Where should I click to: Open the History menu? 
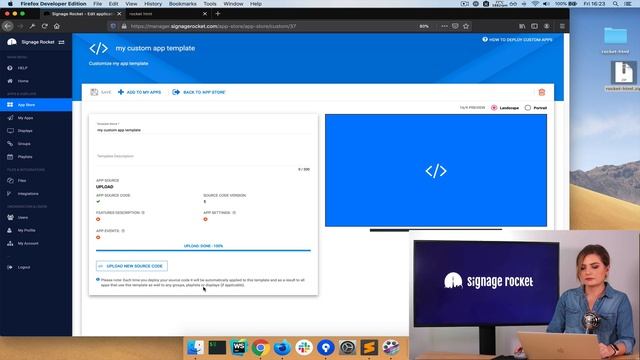click(x=153, y=4)
